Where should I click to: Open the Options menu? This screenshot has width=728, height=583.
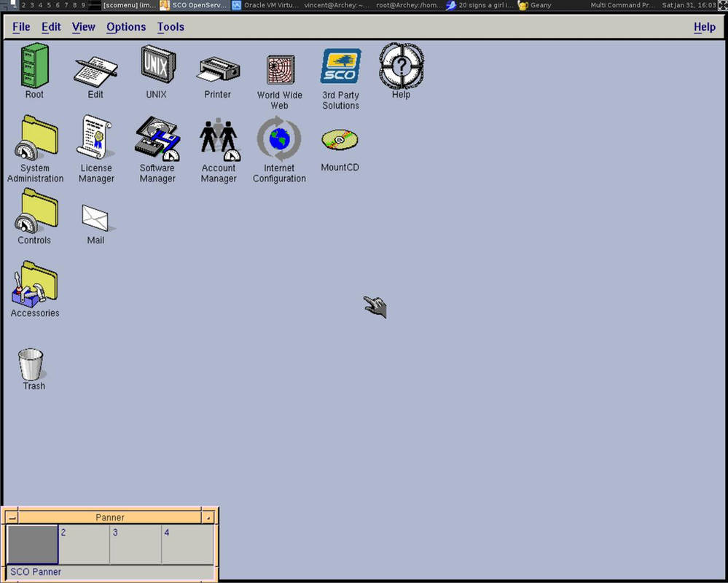(x=126, y=27)
